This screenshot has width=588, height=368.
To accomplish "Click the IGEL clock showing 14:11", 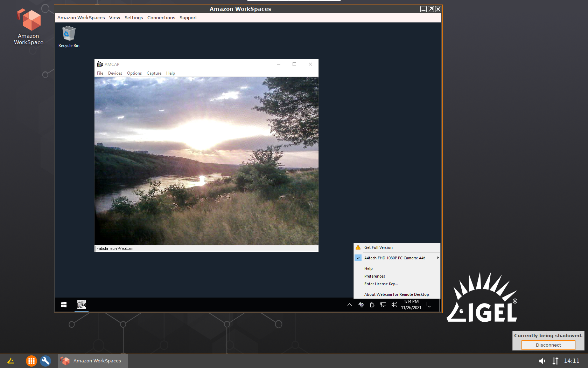I will 572,361.
